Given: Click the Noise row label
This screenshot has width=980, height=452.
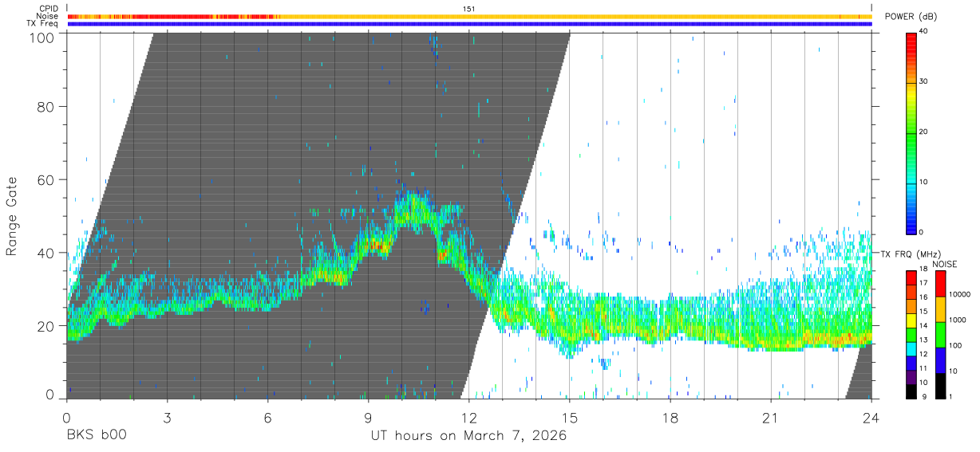Looking at the screenshot, I should click(x=49, y=16).
